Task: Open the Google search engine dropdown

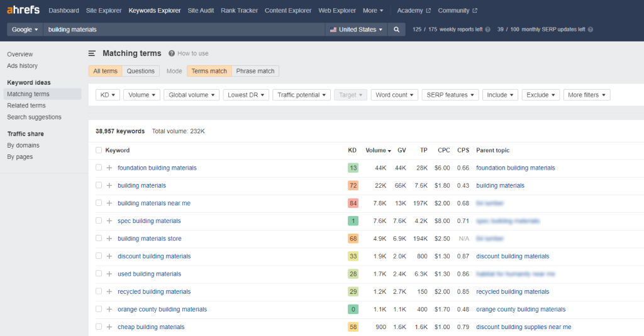Action: [x=25, y=30]
